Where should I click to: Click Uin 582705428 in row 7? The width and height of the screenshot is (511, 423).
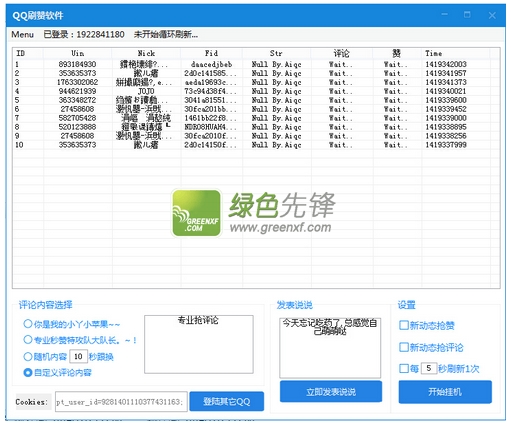click(x=77, y=118)
